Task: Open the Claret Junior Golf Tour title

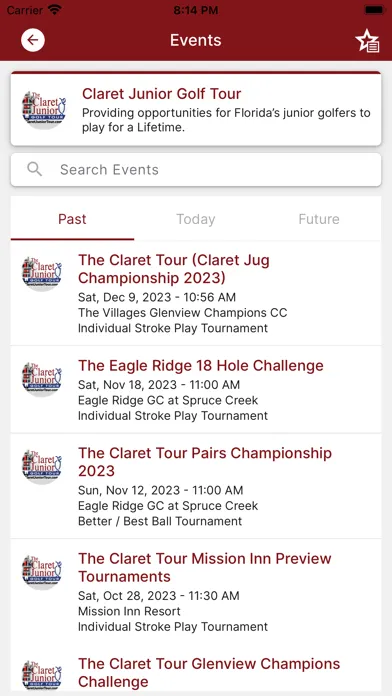Action: (x=162, y=94)
